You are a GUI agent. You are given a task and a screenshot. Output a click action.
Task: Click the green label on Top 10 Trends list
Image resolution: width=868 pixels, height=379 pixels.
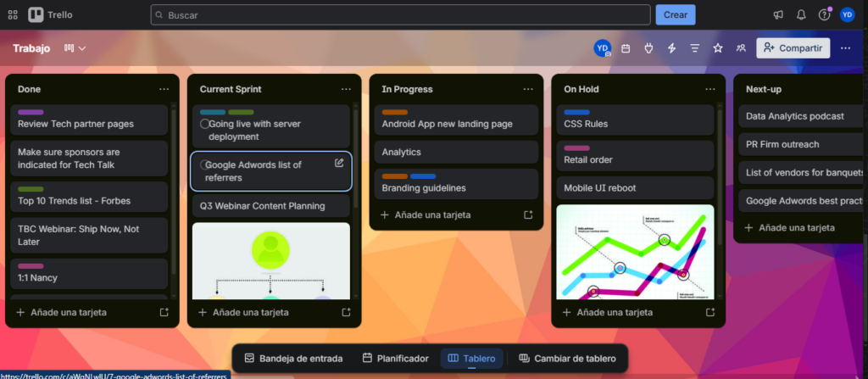click(31, 190)
